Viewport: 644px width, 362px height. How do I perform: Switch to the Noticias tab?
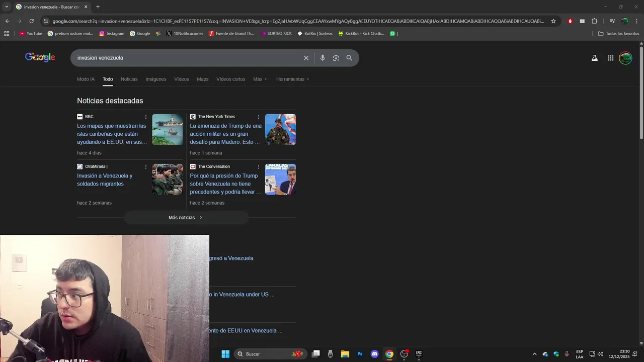click(x=129, y=79)
